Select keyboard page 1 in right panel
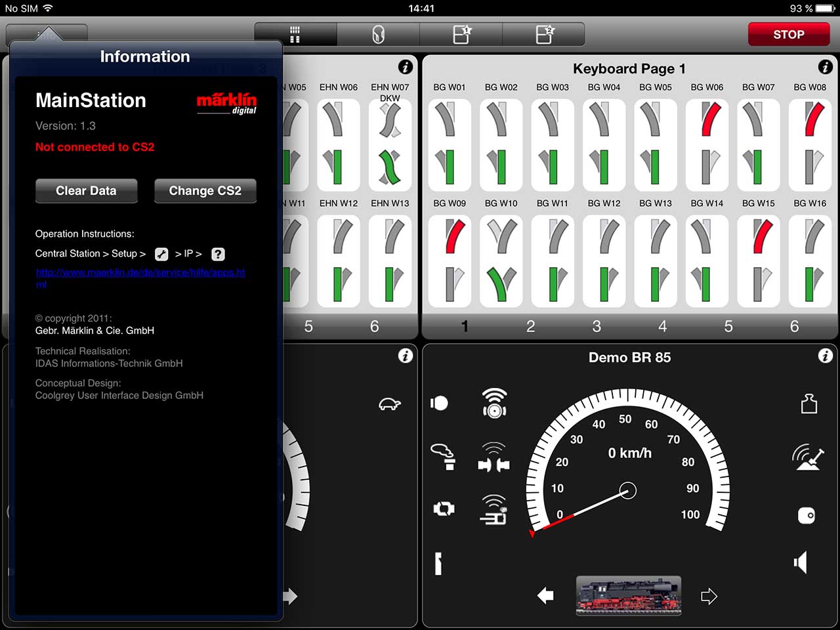This screenshot has height=630, width=840. pos(465,326)
